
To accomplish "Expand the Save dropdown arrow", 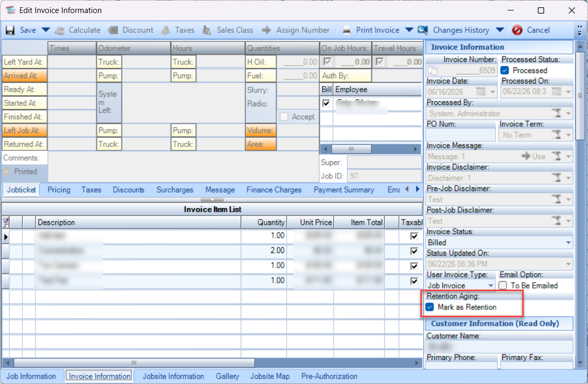I will coord(45,30).
